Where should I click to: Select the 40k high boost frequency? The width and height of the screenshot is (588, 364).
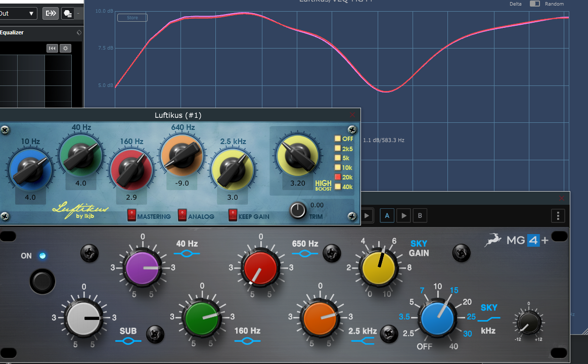click(x=338, y=187)
